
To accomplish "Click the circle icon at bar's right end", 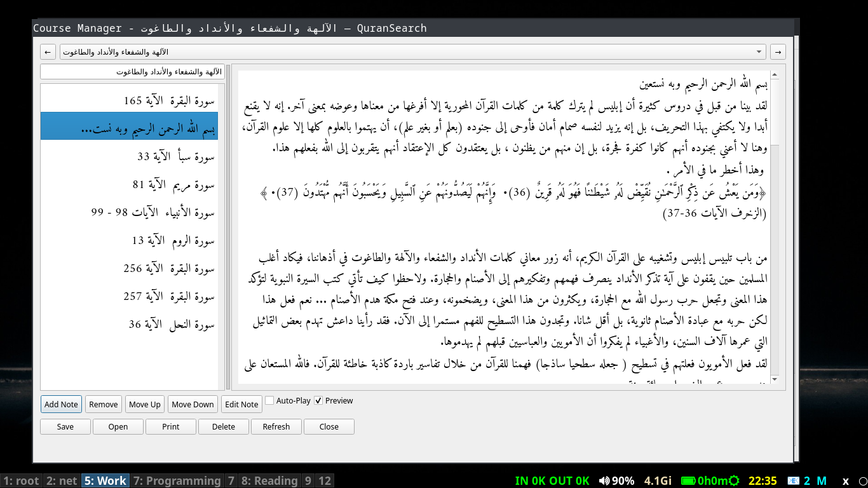I will (862, 481).
